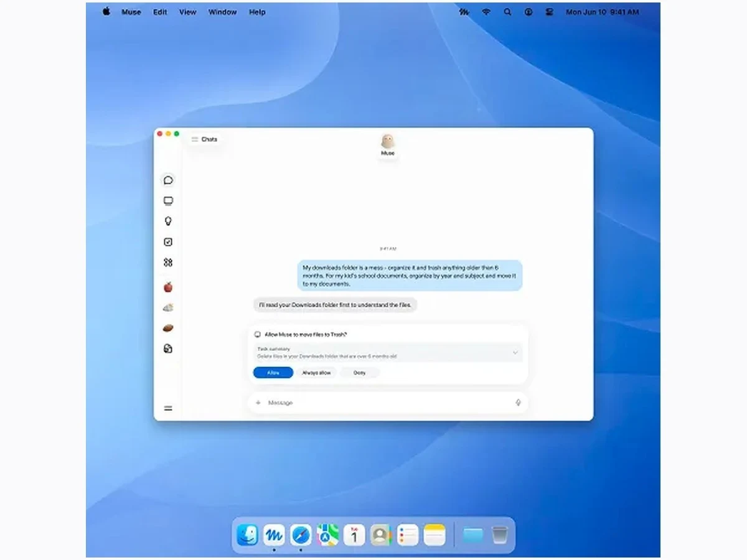Image resolution: width=747 pixels, height=560 pixels.
Task: Open the Wi-Fi menu bar icon
Action: point(486,12)
